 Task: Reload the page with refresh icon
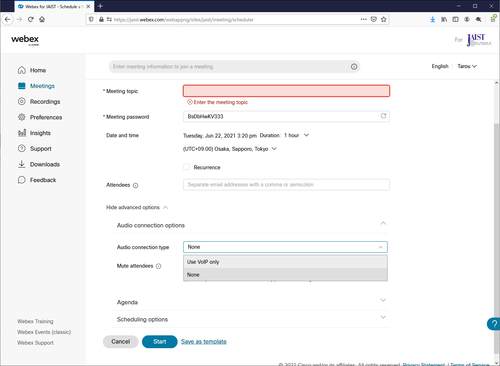pyautogui.click(x=31, y=19)
